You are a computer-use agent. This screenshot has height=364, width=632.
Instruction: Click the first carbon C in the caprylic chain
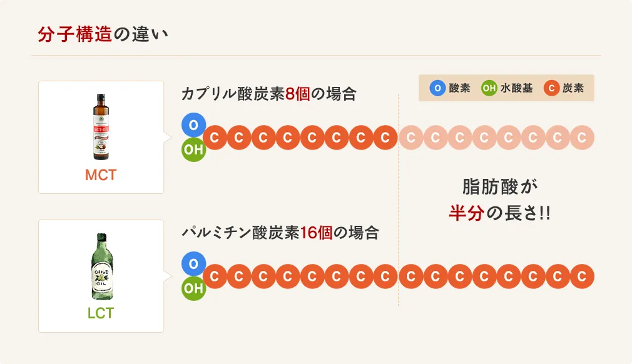215,138
